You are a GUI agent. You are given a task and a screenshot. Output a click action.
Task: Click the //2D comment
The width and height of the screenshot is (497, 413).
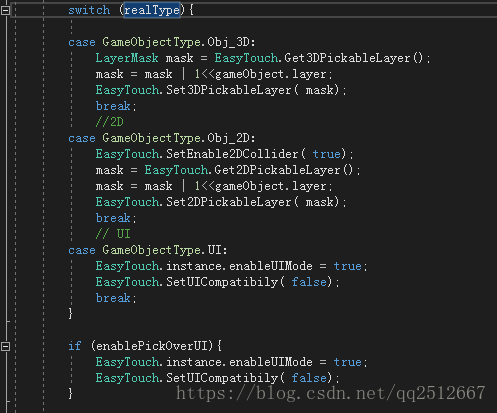[x=110, y=122]
